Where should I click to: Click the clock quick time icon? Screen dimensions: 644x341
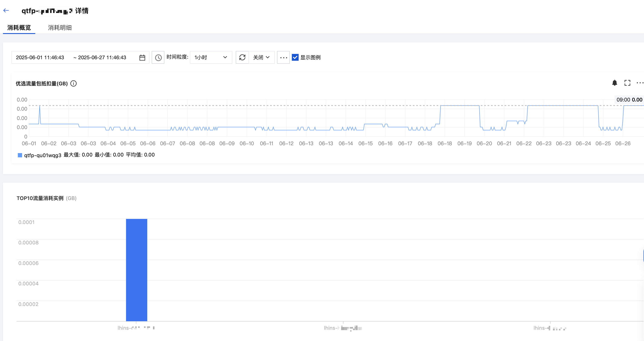[x=158, y=58]
